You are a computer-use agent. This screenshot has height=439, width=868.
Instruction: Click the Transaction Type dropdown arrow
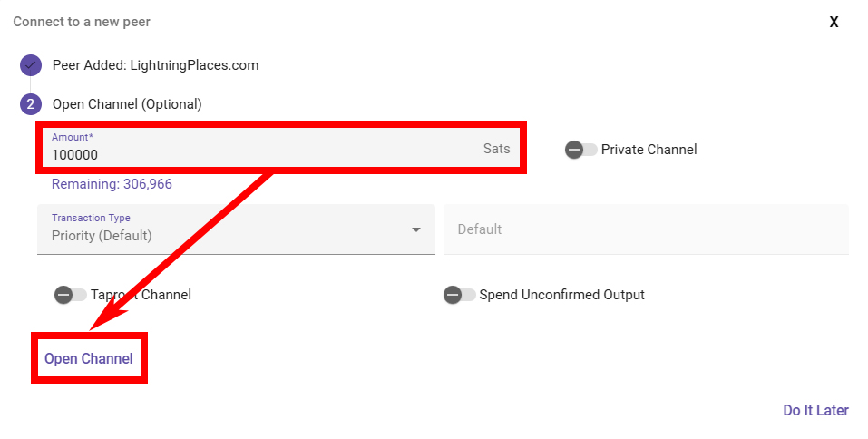coord(416,229)
